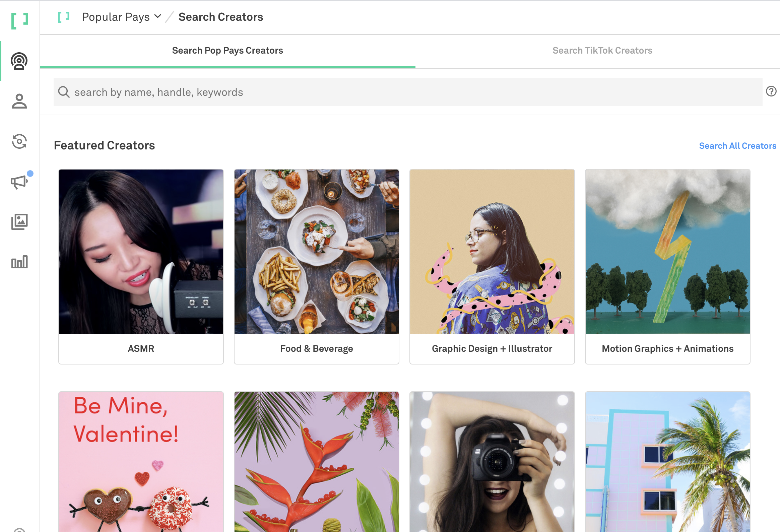Open the person profile sidebar icon
Screen dimensions: 780x532
tap(19, 102)
